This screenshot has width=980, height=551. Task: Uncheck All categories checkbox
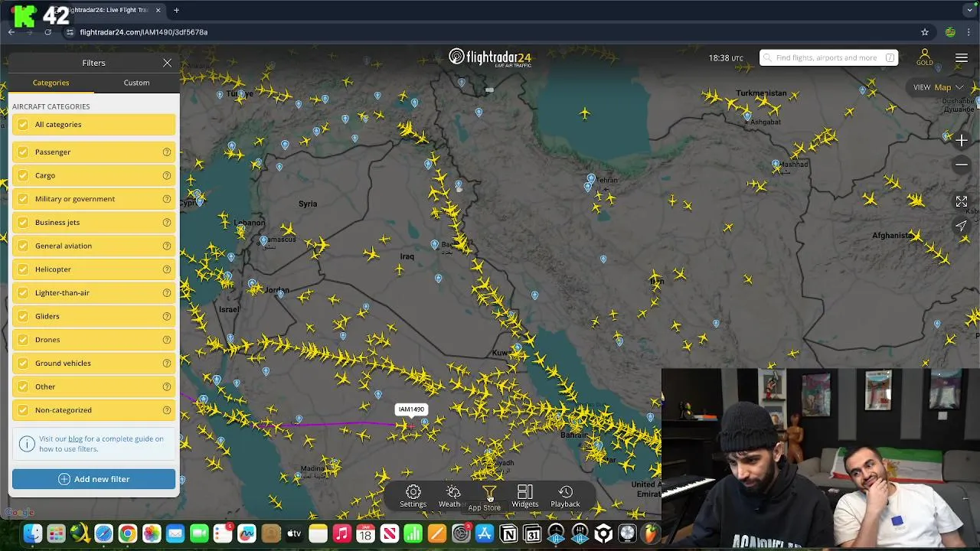coord(23,125)
